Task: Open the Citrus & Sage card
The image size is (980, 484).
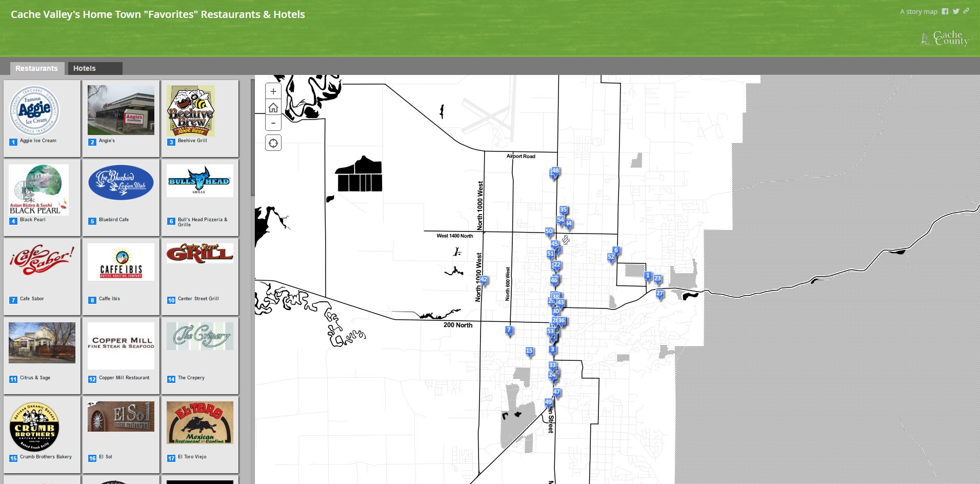Action: (42, 356)
